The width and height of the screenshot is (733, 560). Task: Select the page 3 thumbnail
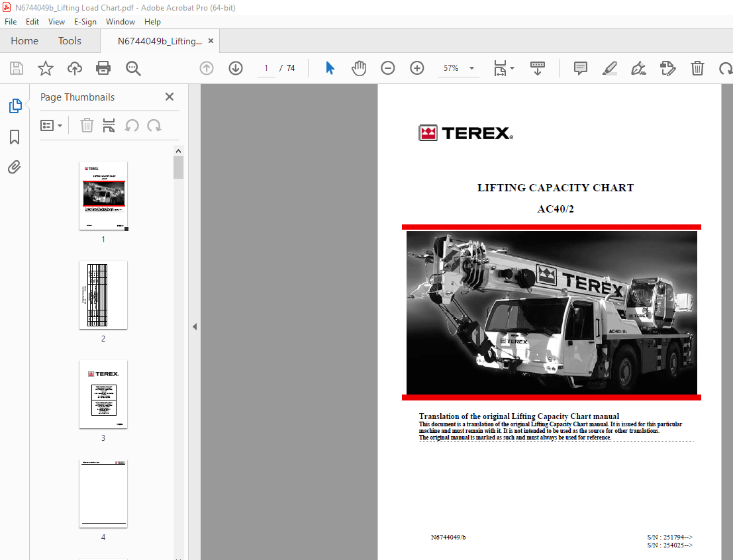(103, 395)
